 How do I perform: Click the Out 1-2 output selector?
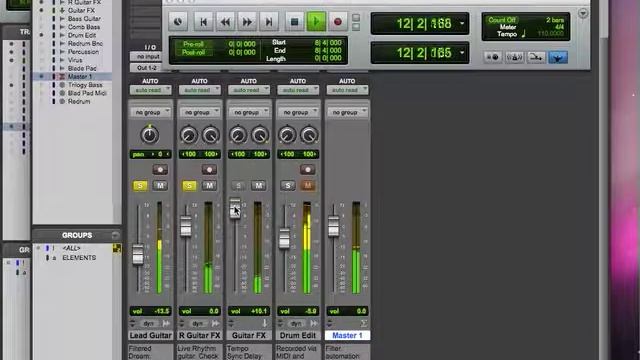(146, 68)
